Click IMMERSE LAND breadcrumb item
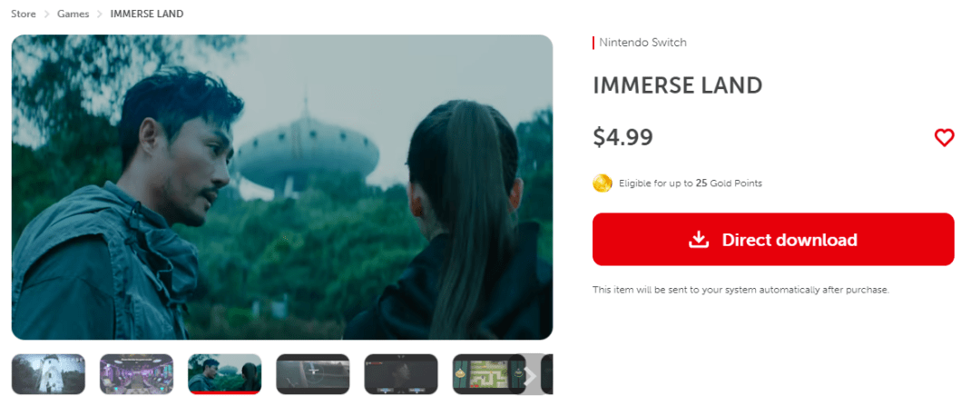 (x=147, y=14)
